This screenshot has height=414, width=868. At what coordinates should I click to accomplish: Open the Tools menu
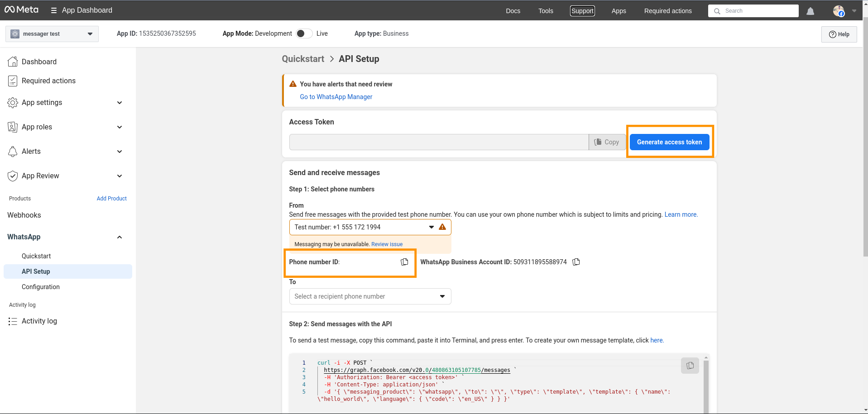pyautogui.click(x=546, y=11)
